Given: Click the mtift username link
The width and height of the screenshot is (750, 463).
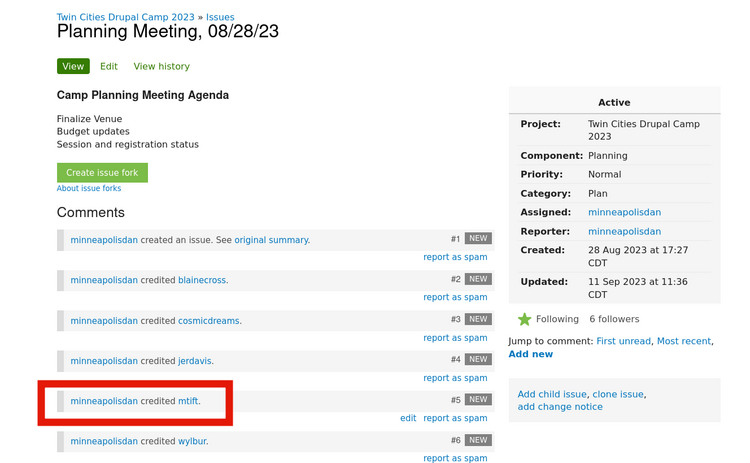Looking at the screenshot, I should coord(188,401).
